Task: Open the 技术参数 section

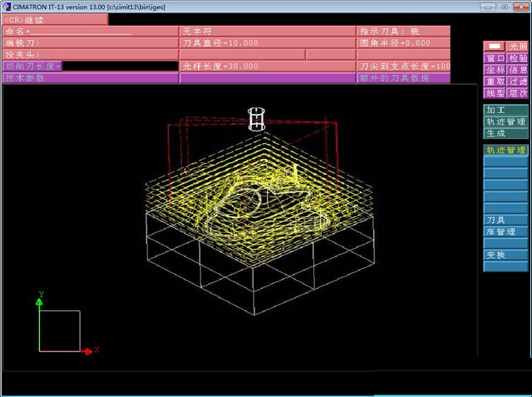Action: [90, 77]
